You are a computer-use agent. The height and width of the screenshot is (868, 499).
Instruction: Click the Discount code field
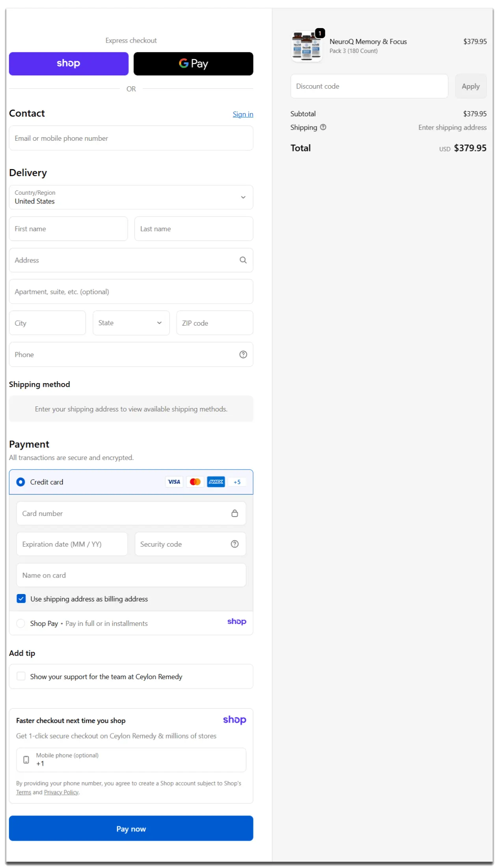[369, 86]
